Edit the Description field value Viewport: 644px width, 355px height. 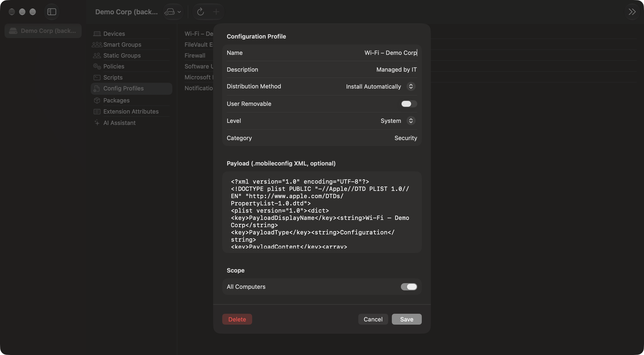click(397, 70)
